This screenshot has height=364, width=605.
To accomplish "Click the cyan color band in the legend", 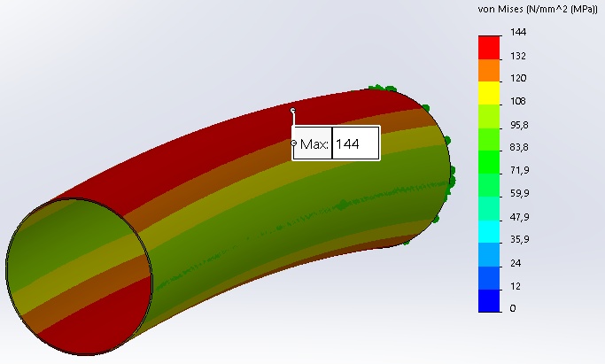I will [489, 231].
